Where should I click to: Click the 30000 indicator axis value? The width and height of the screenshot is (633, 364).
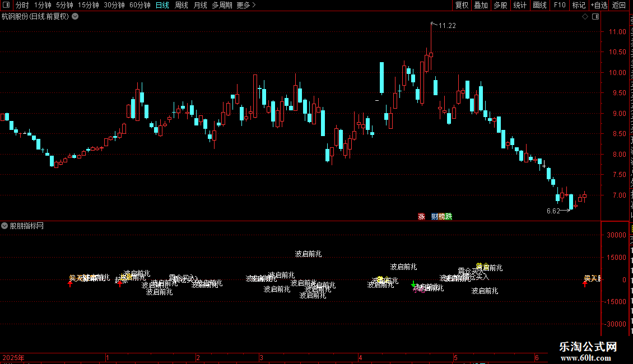[x=616, y=235]
